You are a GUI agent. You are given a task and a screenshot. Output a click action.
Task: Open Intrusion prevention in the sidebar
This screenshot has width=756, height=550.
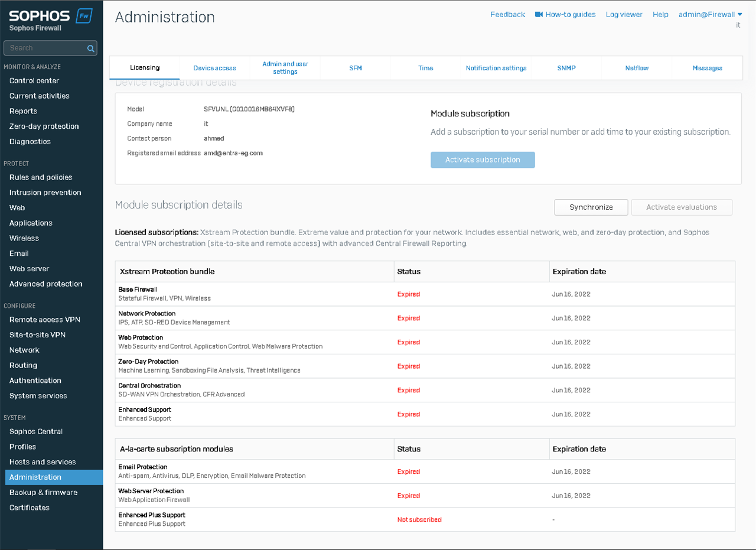[45, 193]
